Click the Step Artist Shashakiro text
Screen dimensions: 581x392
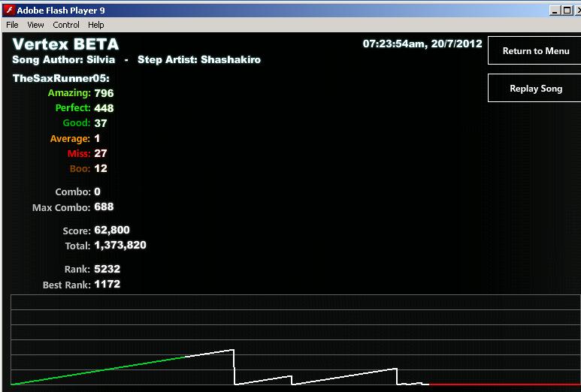click(199, 59)
